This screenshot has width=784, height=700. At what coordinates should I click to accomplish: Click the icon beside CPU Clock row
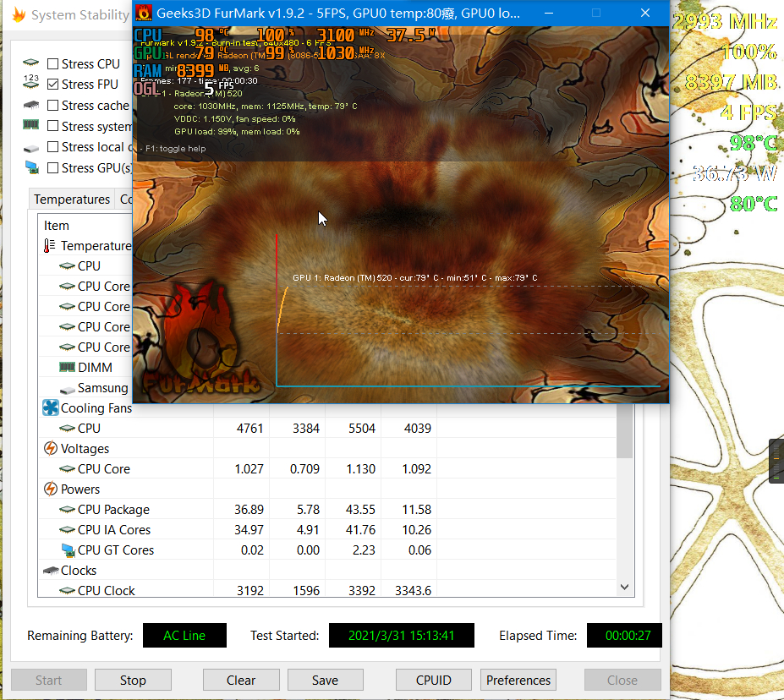tap(67, 591)
